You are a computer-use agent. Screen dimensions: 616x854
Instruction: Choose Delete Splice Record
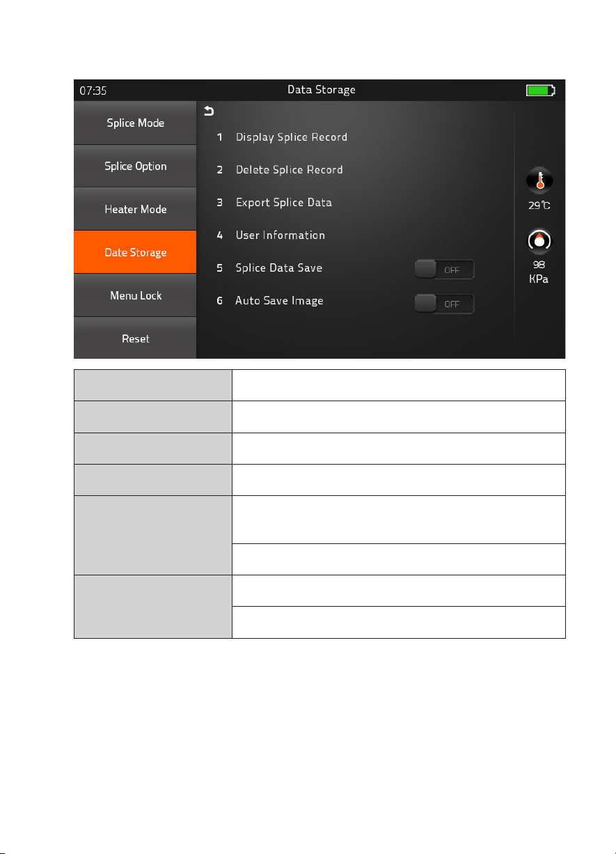tap(289, 169)
